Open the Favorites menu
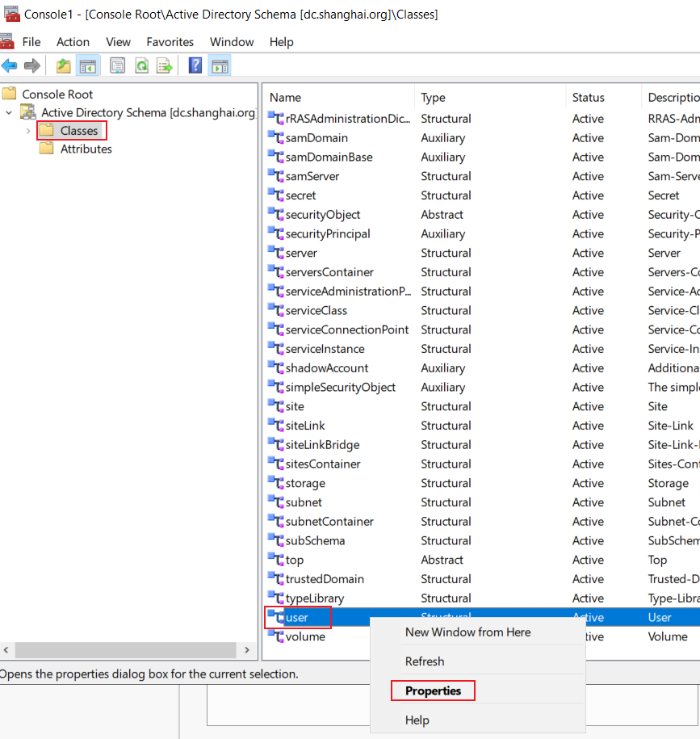Screen dimensions: 700x739 click(x=170, y=42)
